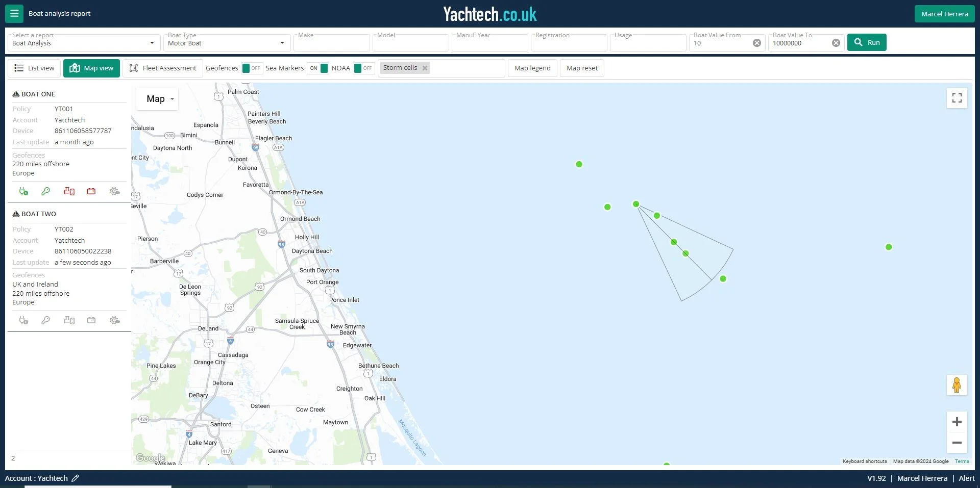Clear the Boat Value To field
The width and height of the screenshot is (980, 488).
coord(836,43)
